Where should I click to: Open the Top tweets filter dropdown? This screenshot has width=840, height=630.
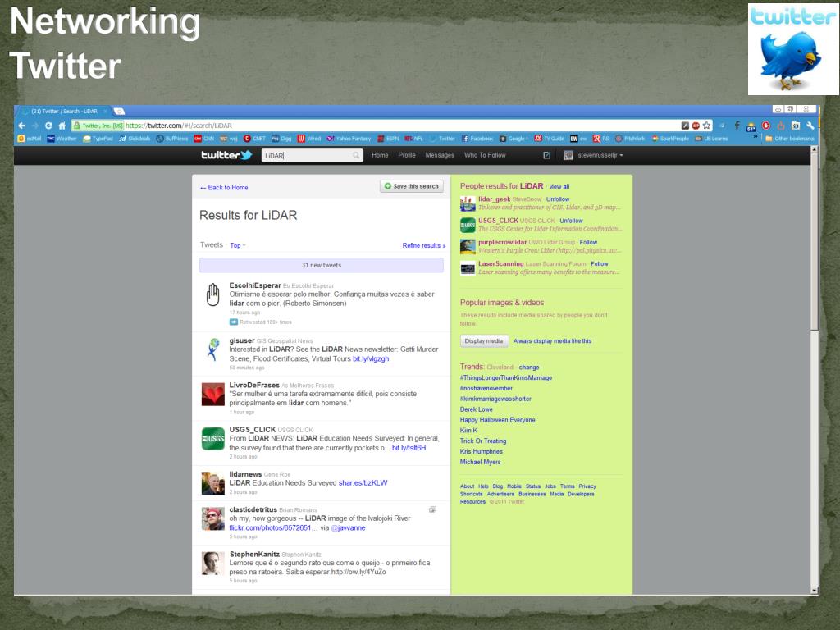pyautogui.click(x=237, y=245)
